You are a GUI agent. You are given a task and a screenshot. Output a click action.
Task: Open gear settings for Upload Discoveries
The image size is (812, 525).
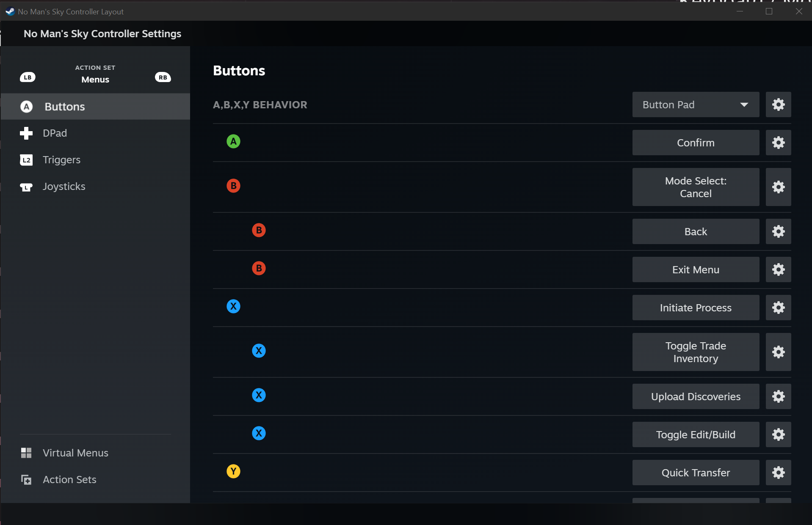click(x=778, y=396)
